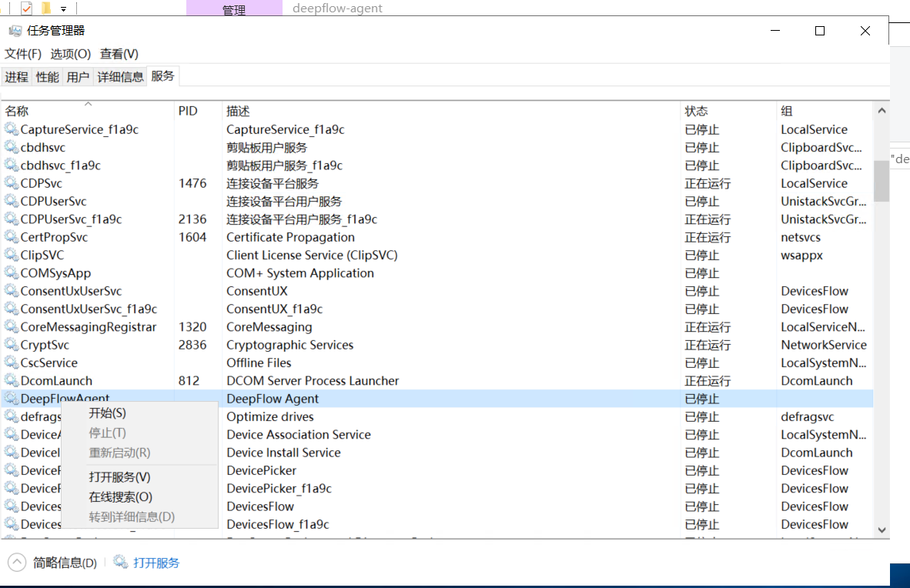Click the CaptureService_f1a9c service icon

point(11,129)
